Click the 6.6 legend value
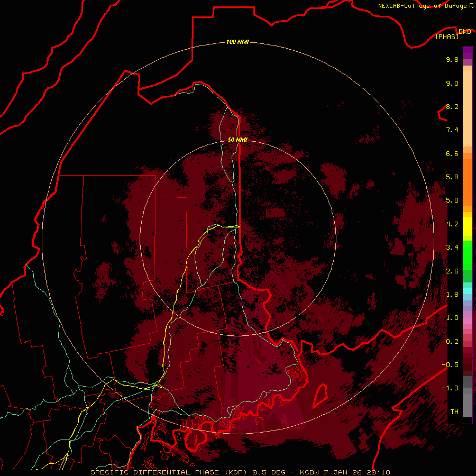 pyautogui.click(x=452, y=153)
